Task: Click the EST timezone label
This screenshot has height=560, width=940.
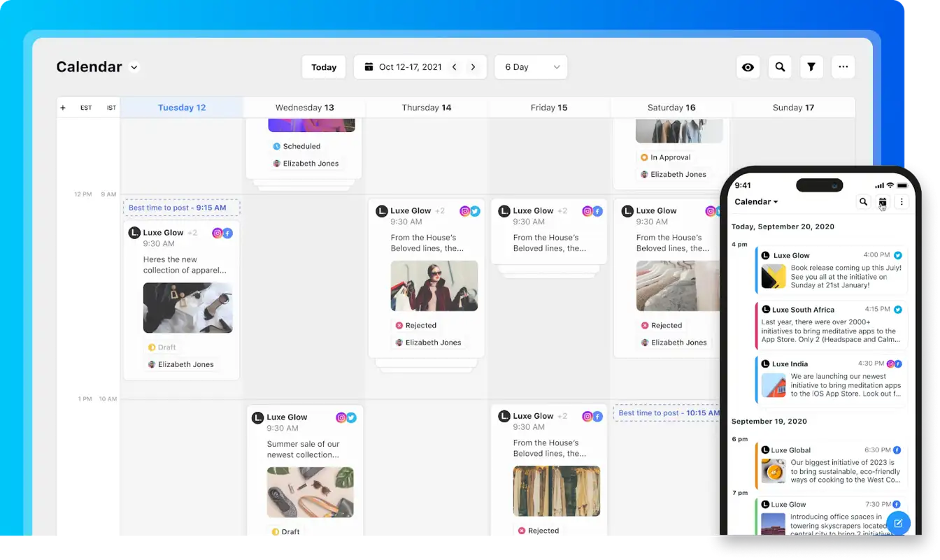Action: [x=86, y=108]
